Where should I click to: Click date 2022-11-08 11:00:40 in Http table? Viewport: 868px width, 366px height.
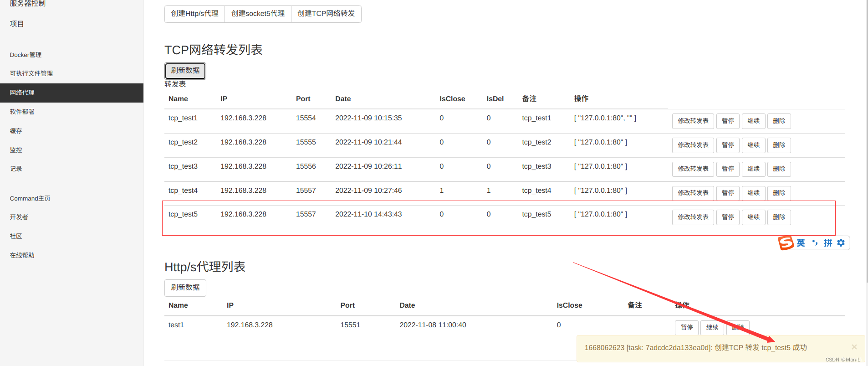(433, 325)
